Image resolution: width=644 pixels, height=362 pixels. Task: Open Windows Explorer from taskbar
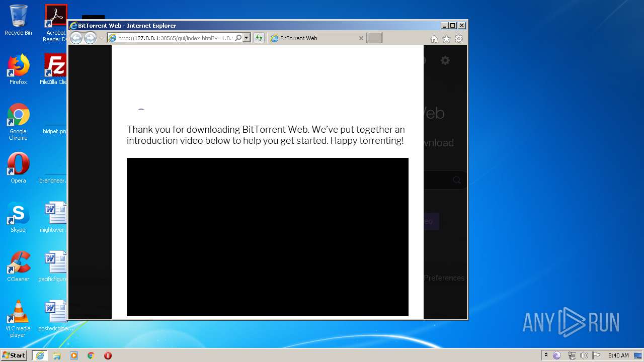point(57,355)
